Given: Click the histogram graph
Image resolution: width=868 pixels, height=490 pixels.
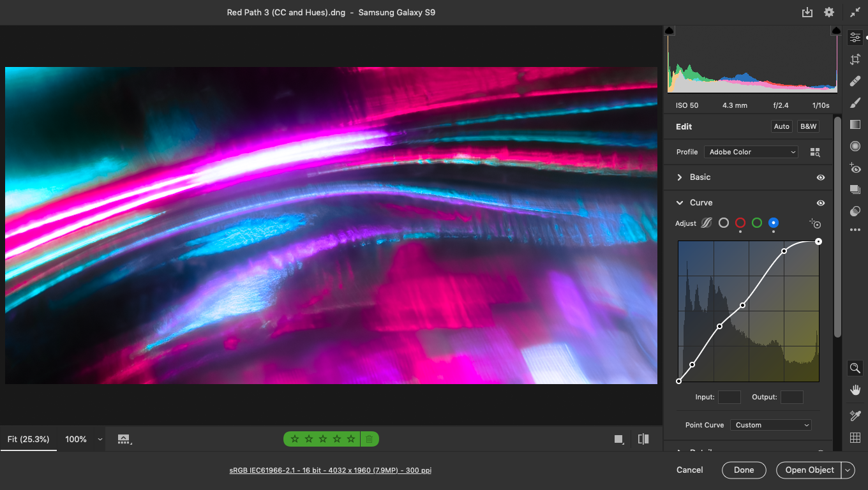Looking at the screenshot, I should point(752,63).
